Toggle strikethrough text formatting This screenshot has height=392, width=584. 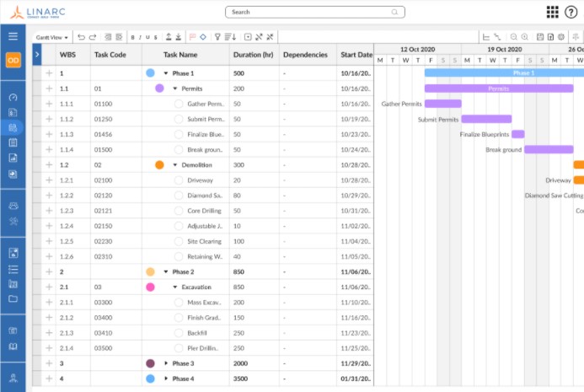tap(155, 37)
